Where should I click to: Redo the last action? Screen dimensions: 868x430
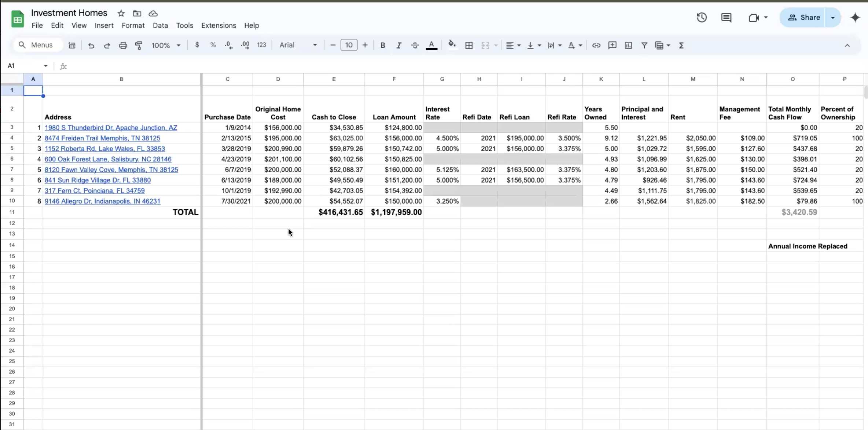[x=107, y=45]
